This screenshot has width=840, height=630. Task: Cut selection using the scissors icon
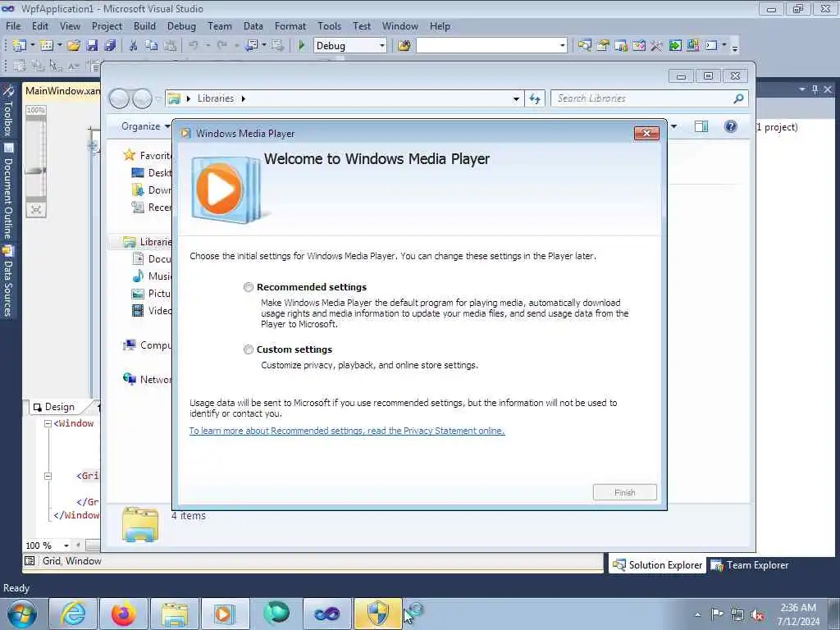[134, 46]
